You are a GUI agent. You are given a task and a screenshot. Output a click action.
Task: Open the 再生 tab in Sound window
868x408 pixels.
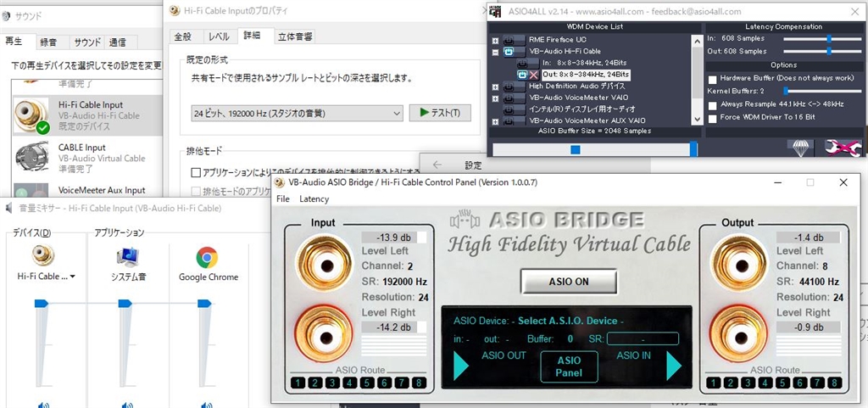click(14, 41)
